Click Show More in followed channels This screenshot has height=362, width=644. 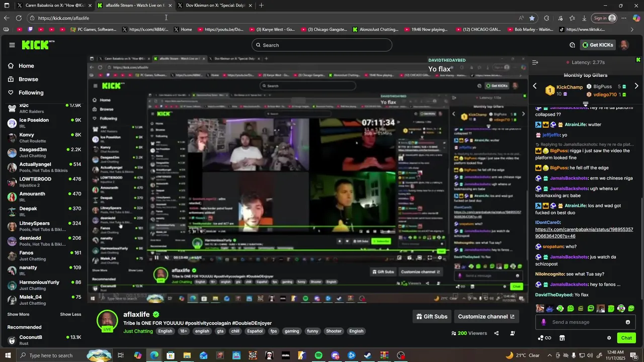[x=18, y=314]
